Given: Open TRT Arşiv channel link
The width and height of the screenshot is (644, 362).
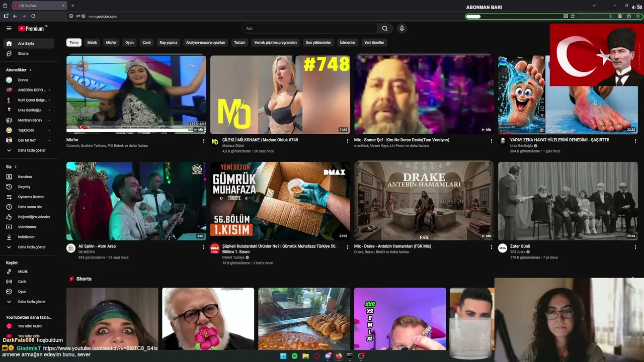Looking at the screenshot, I should (518, 252).
